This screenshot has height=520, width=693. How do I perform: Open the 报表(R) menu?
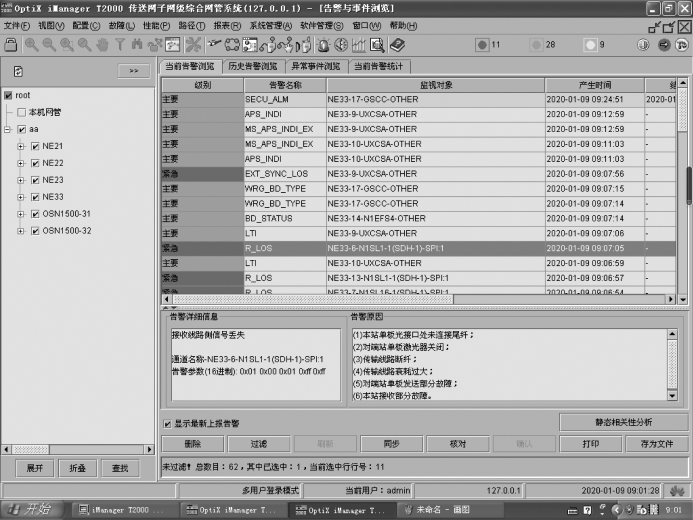click(x=227, y=25)
